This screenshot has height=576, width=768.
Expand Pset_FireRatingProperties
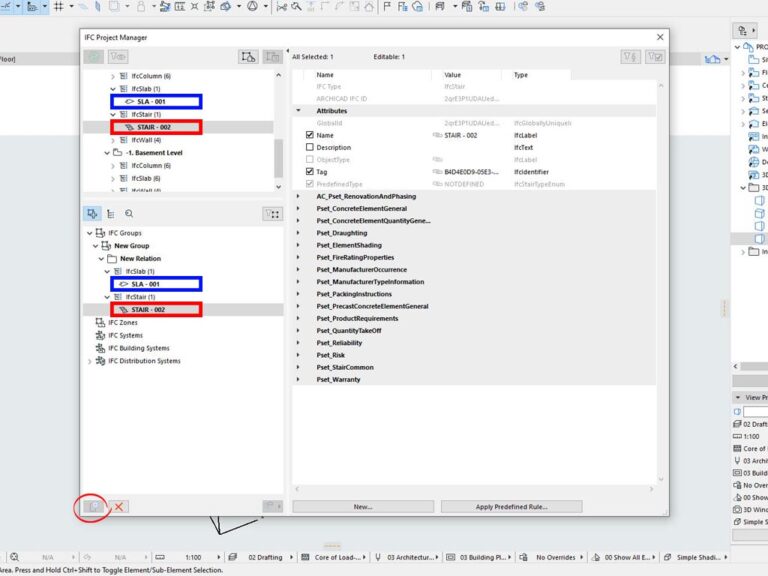pyautogui.click(x=298, y=257)
